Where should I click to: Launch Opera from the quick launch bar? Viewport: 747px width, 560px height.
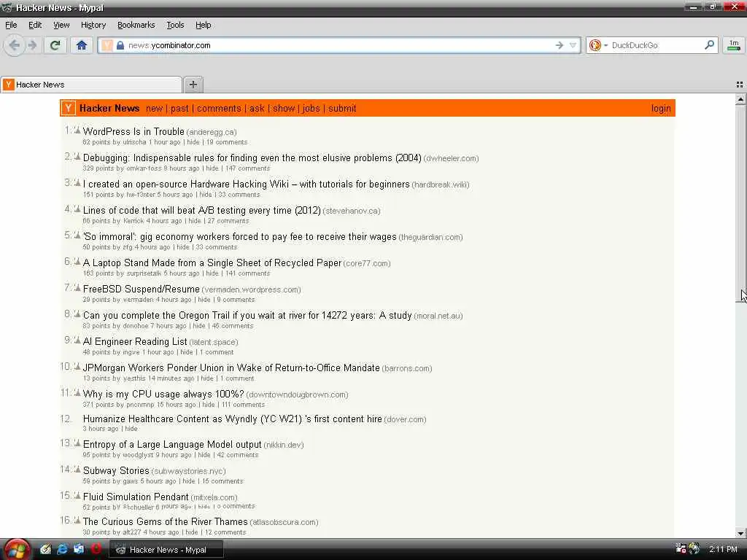96,549
